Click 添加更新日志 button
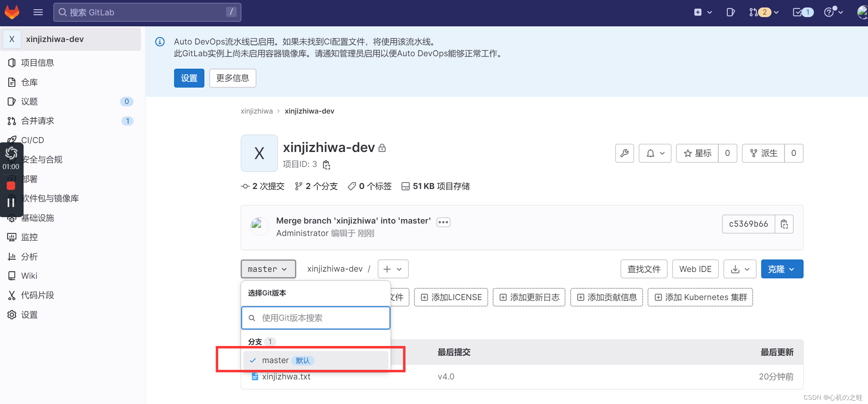 pos(529,297)
